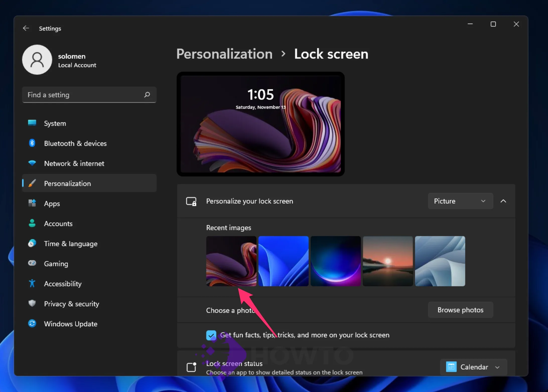Select Personalization in sidebar
Image resolution: width=548 pixels, height=392 pixels.
point(89,183)
